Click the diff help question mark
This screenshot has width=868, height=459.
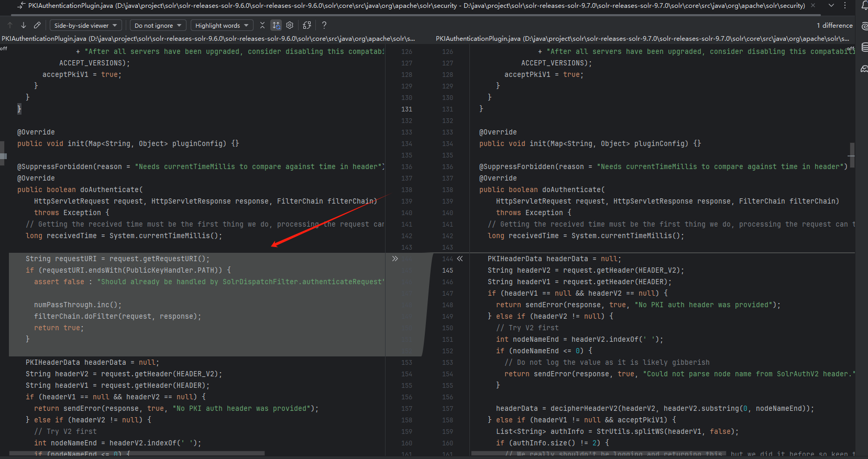pyautogui.click(x=324, y=25)
